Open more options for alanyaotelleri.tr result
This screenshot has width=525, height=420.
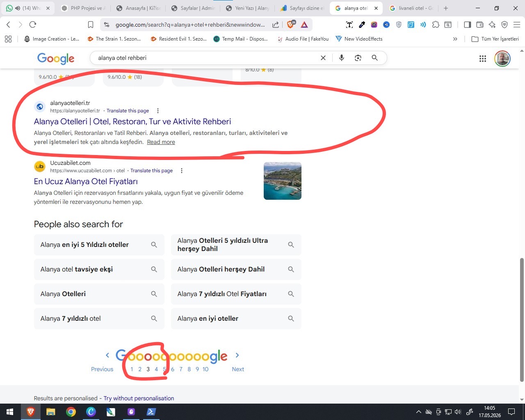158,111
